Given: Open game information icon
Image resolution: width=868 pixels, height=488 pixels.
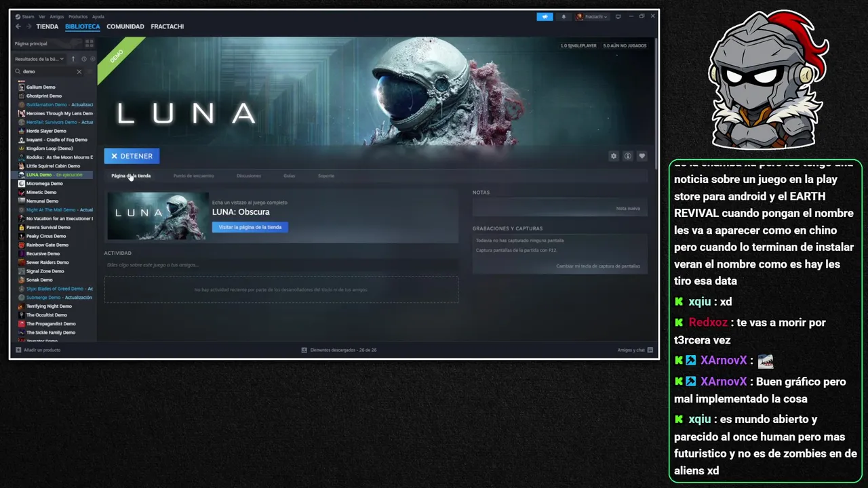Looking at the screenshot, I should 628,156.
